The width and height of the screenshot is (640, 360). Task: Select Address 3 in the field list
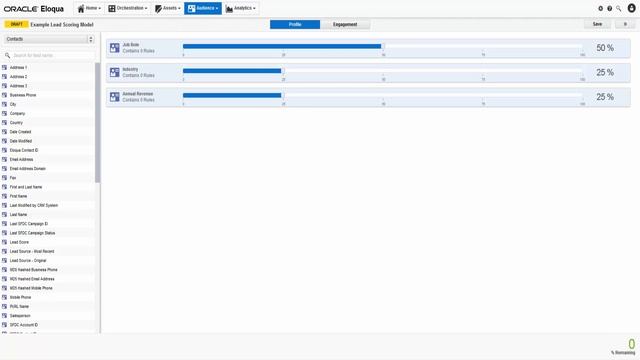point(48,86)
